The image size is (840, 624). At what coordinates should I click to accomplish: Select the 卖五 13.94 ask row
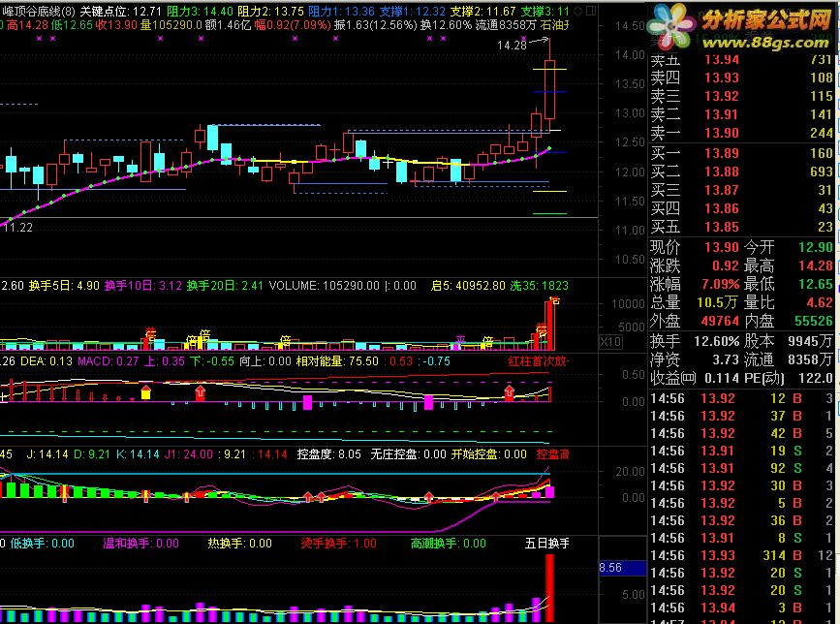tap(741, 59)
